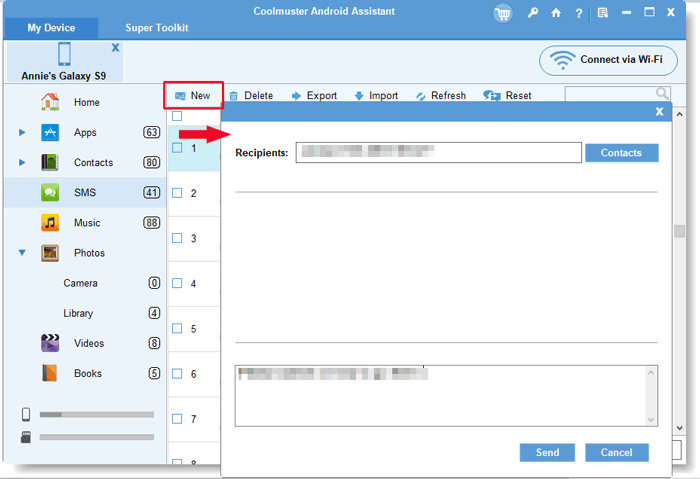This screenshot has height=479, width=700.
Task: Click the Connect via Wi-Fi button
Action: (608, 60)
